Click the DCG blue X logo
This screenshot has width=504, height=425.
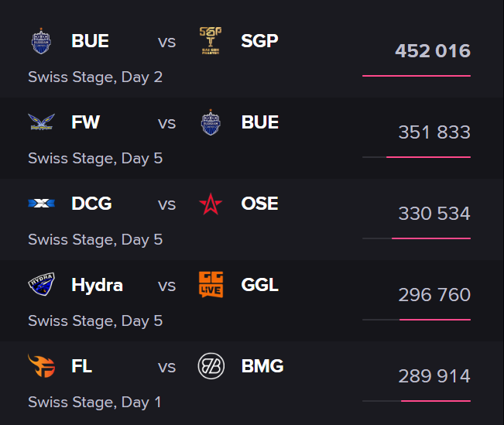pos(41,204)
